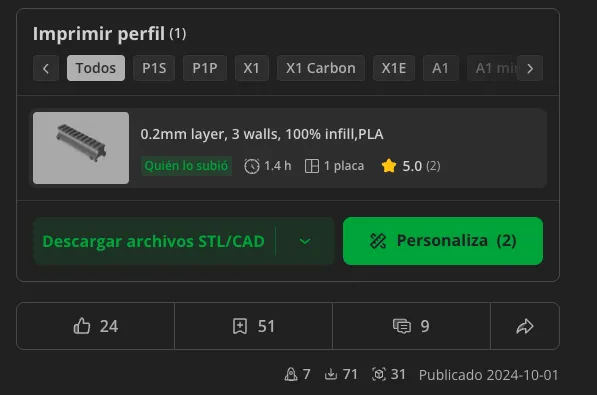The height and width of the screenshot is (395, 597).
Task: Open comments via the chat bubble icon
Action: click(402, 326)
